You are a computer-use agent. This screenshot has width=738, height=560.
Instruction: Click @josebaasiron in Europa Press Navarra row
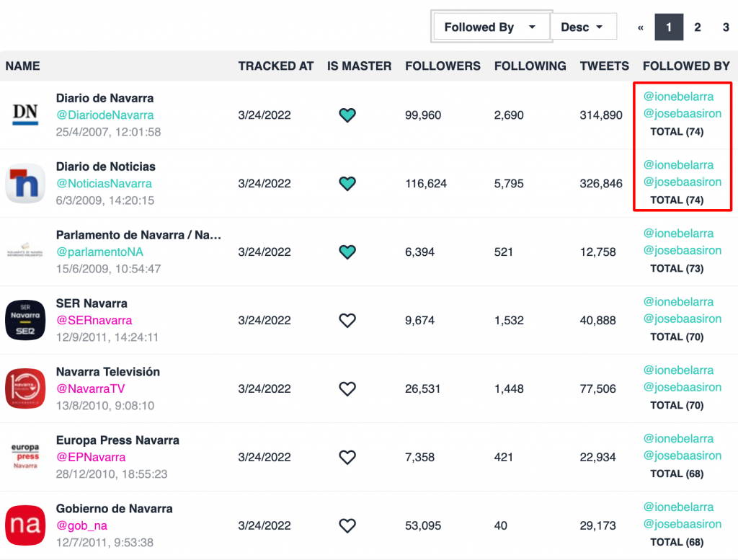(x=683, y=455)
